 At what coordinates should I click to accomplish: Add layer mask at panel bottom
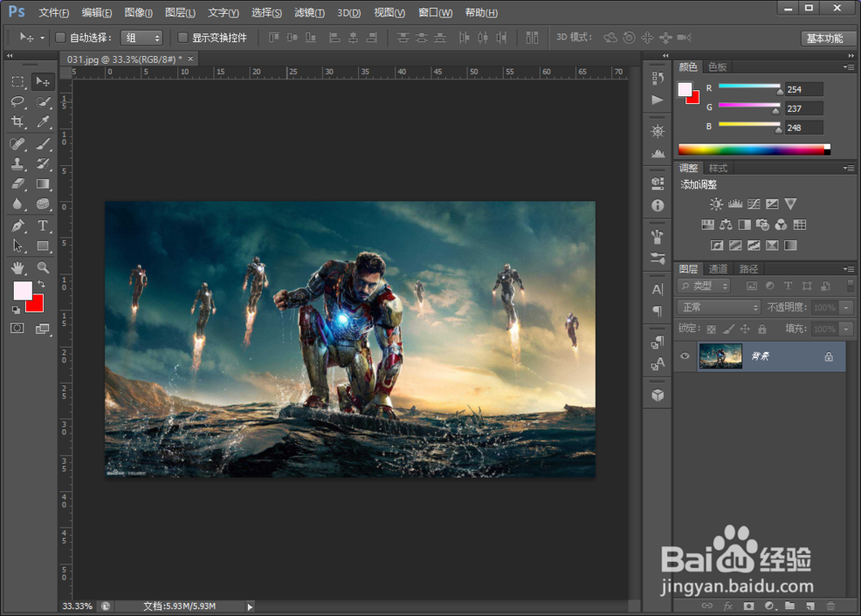pos(748,606)
